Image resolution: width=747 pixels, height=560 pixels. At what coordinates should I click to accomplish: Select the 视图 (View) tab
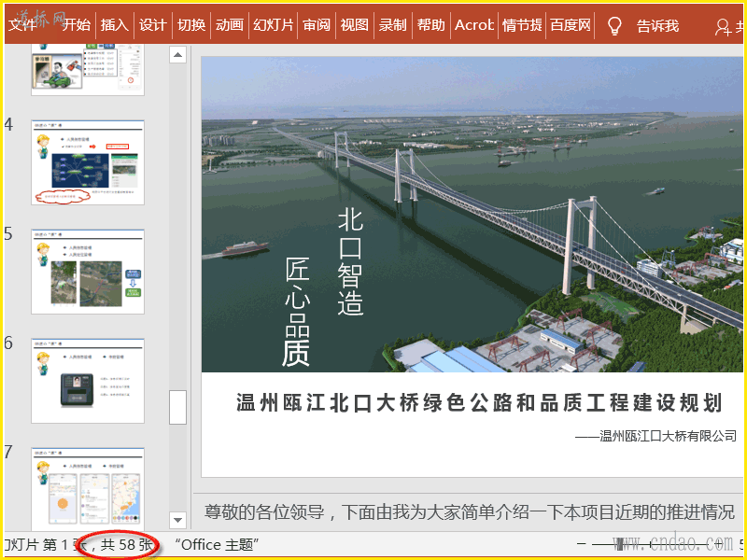tap(355, 24)
